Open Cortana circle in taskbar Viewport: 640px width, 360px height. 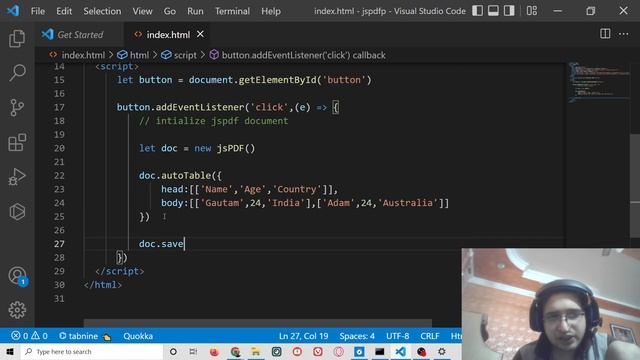173,351
